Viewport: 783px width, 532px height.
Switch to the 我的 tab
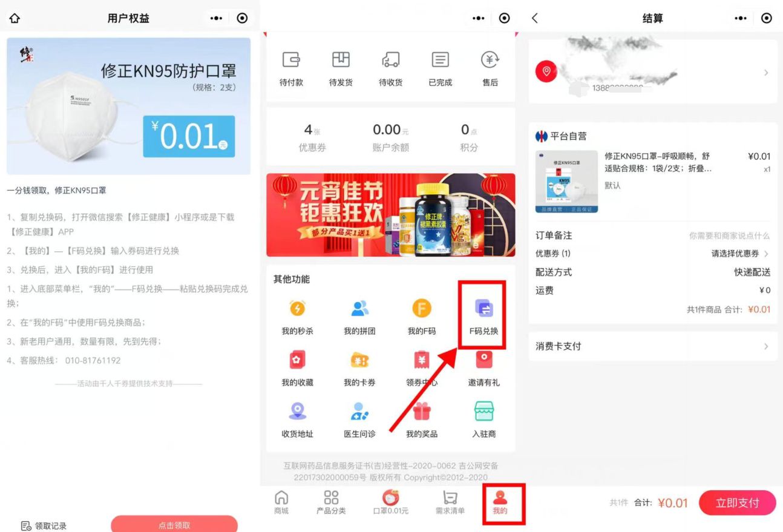(x=500, y=502)
